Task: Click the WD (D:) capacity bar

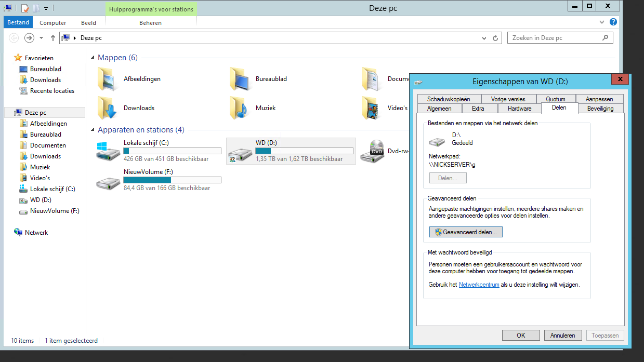Action: (x=304, y=151)
